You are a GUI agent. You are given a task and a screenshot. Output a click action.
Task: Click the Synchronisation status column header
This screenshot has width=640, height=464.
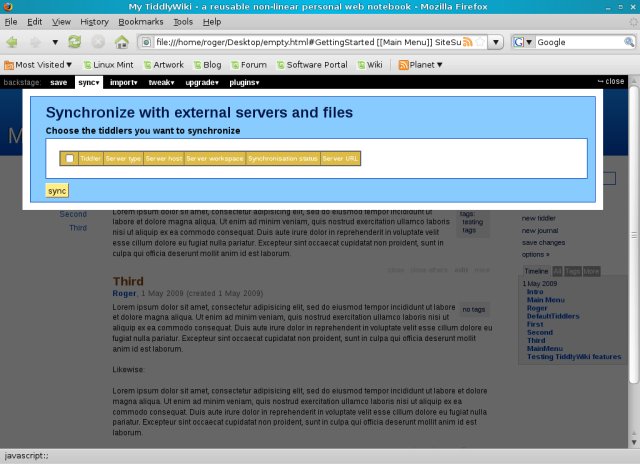pyautogui.click(x=282, y=158)
